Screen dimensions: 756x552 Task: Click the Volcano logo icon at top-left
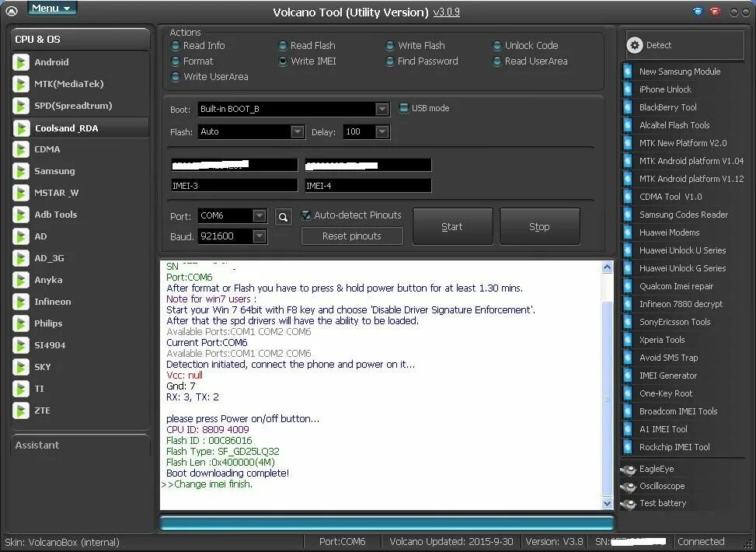point(11,11)
